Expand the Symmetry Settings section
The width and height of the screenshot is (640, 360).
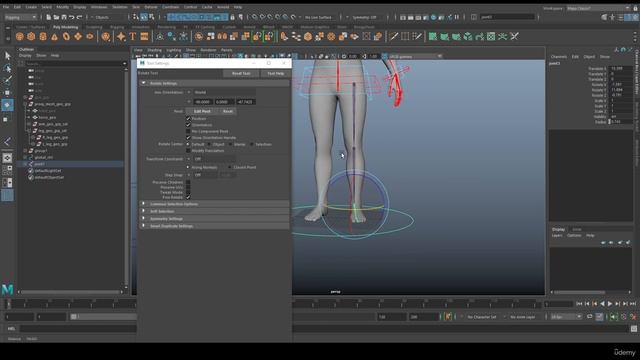[143, 218]
